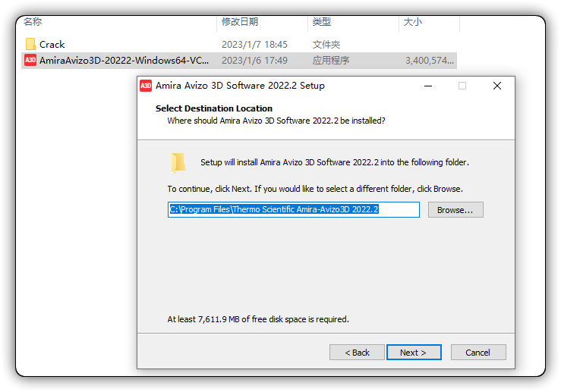Click the yellow destination folder icon
Image resolution: width=561 pixels, height=392 pixels.
(178, 162)
